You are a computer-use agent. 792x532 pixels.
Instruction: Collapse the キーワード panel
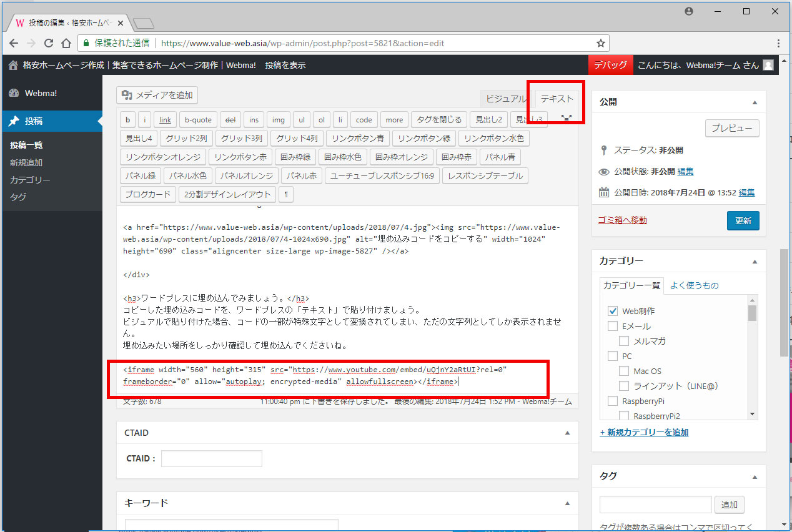(x=567, y=503)
